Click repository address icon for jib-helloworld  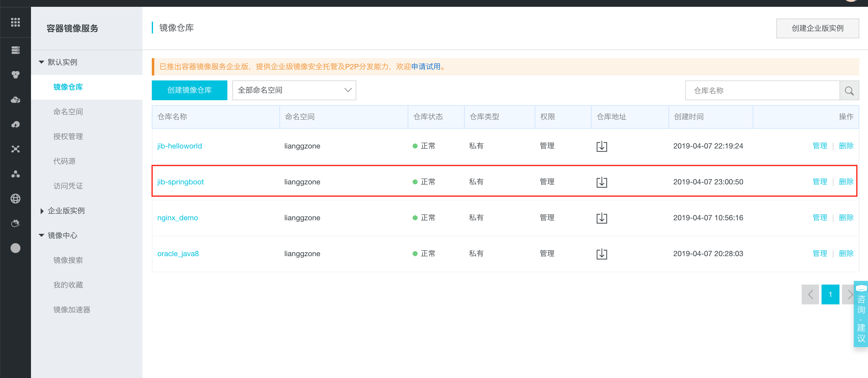(x=602, y=146)
